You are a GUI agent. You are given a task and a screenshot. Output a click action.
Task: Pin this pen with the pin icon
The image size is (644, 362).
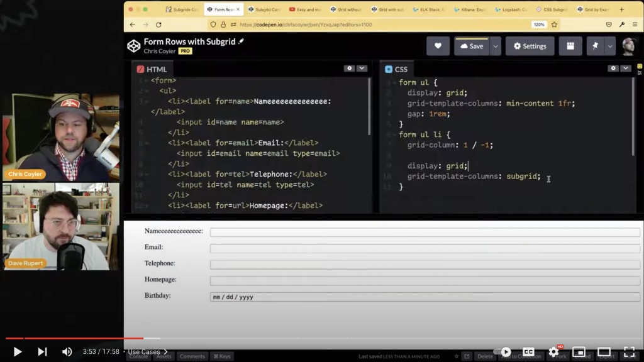pyautogui.click(x=595, y=46)
